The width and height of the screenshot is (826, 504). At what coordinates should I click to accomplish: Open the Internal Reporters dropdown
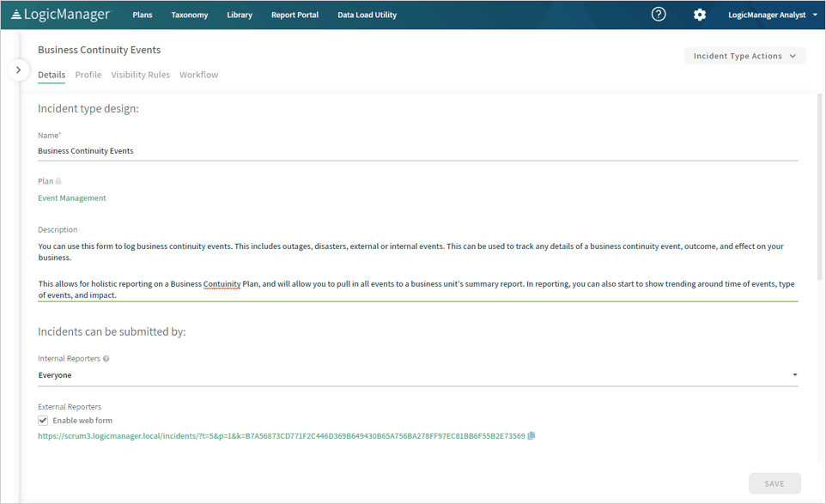point(418,375)
